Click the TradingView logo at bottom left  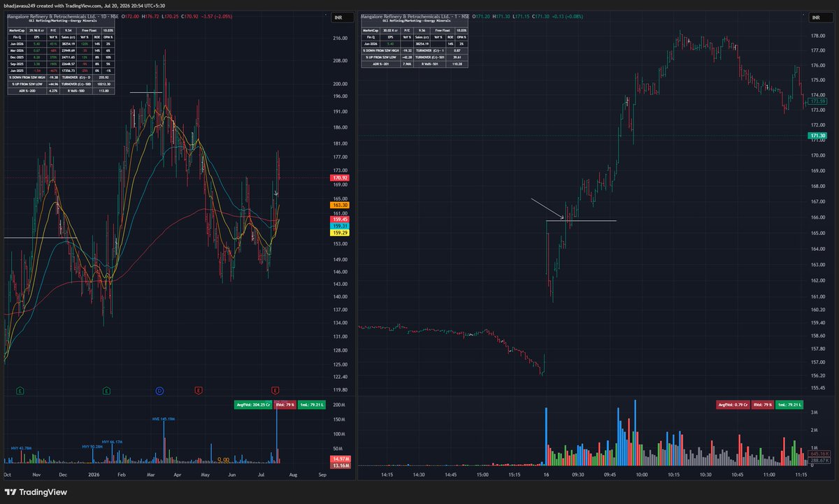click(34, 491)
